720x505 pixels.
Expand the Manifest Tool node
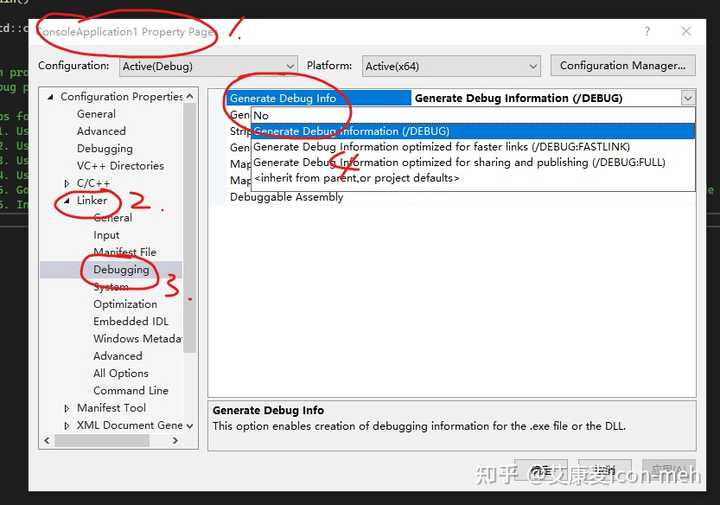(67, 408)
